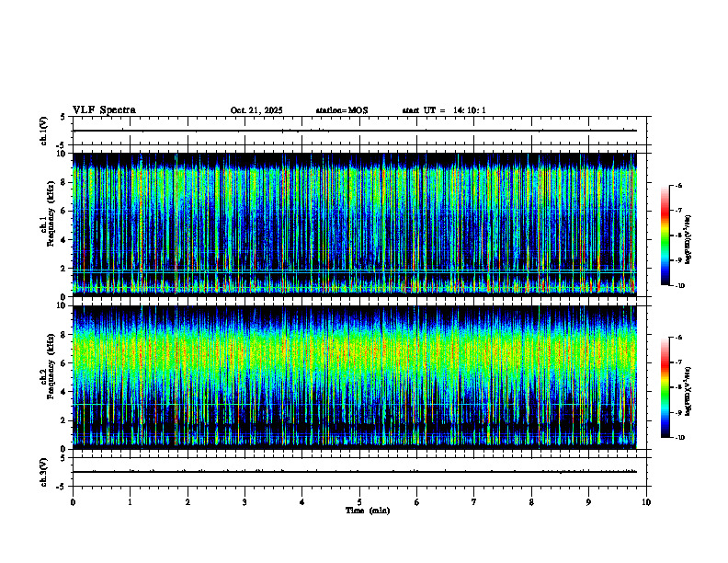Viewport: 728px width, 563px height.
Task: Click inside the ch.1 frequency spectrogram panel
Action: point(354,224)
